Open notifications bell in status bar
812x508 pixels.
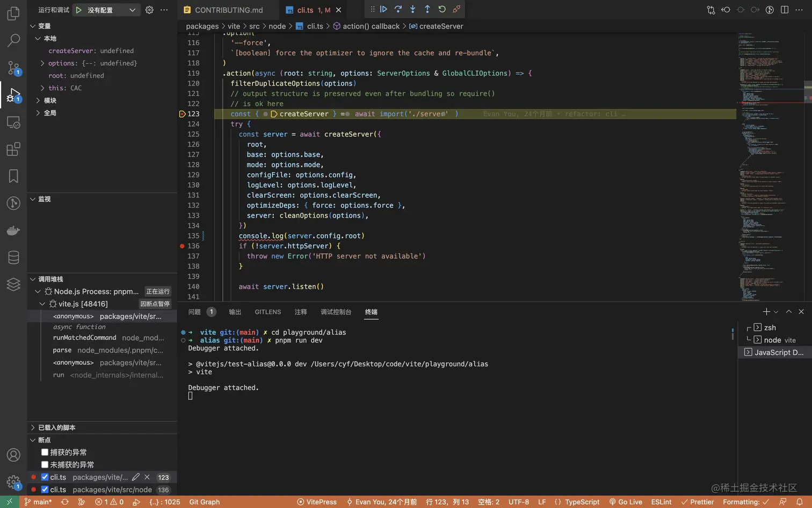tap(799, 502)
